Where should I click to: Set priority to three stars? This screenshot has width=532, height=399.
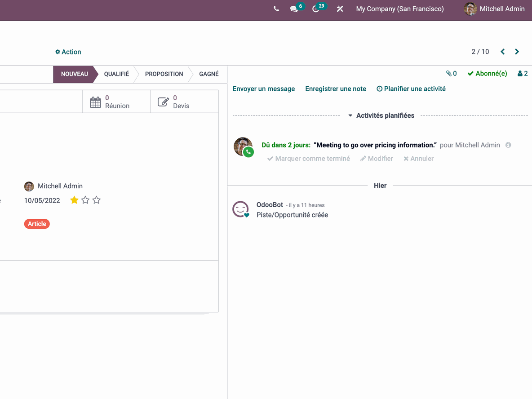click(96, 200)
